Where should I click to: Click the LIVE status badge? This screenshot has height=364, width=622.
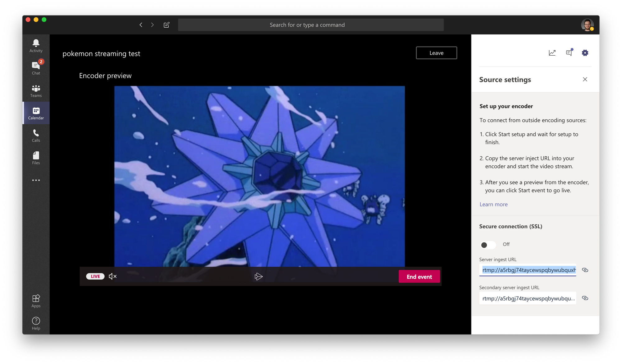tap(95, 276)
